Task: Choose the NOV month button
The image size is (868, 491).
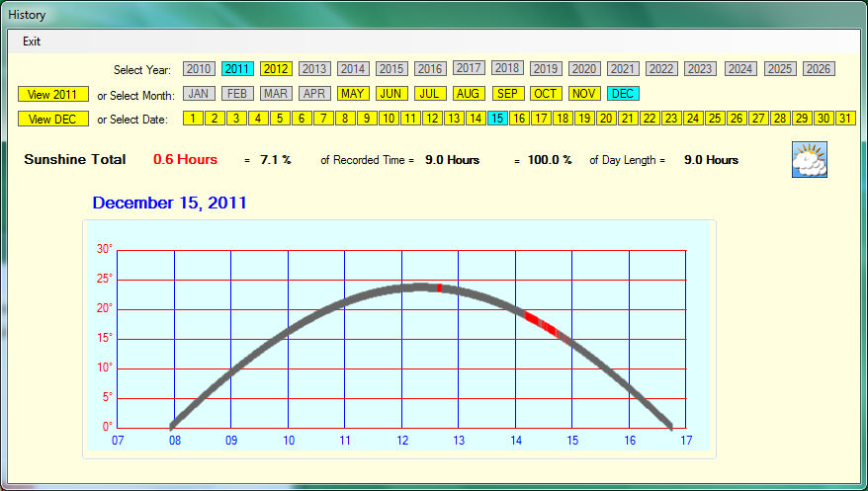Action: [x=584, y=94]
